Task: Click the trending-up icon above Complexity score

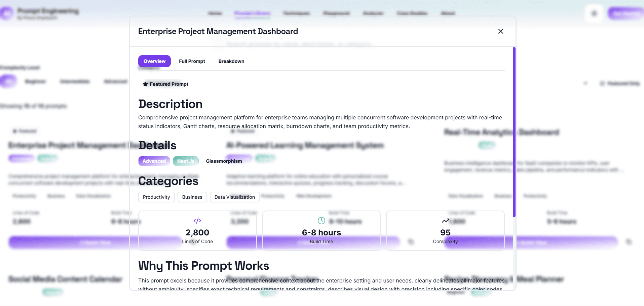Action: coord(445,221)
